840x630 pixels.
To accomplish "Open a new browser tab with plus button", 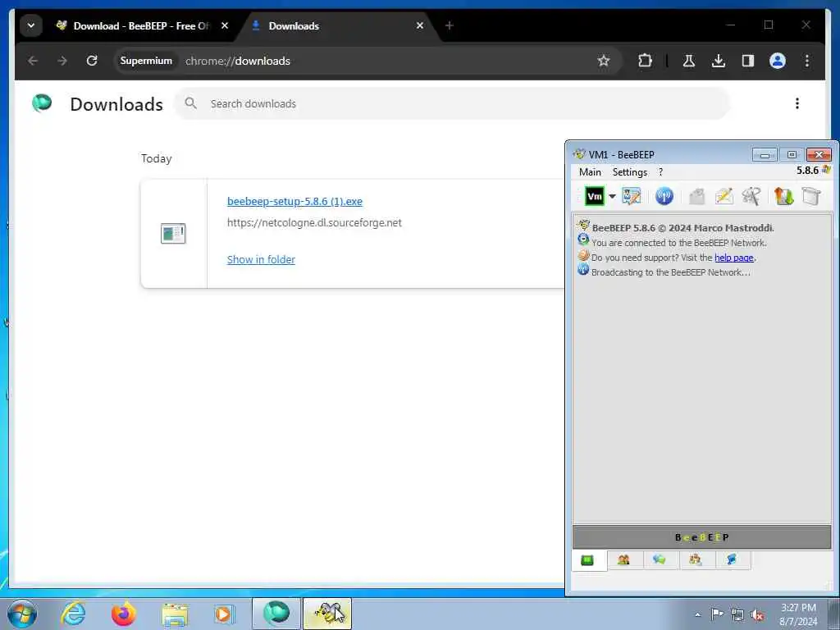I will coord(450,25).
